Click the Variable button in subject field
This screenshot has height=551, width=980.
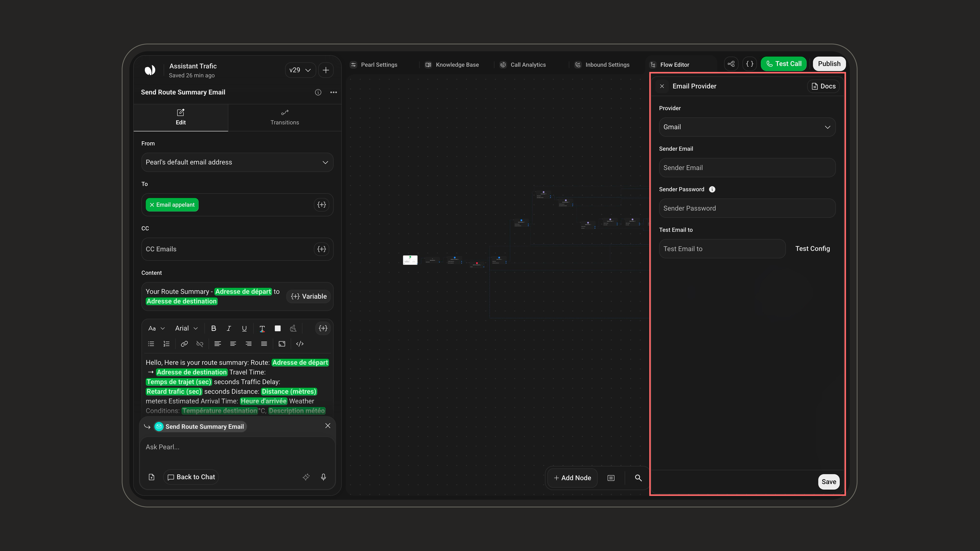[x=309, y=297]
